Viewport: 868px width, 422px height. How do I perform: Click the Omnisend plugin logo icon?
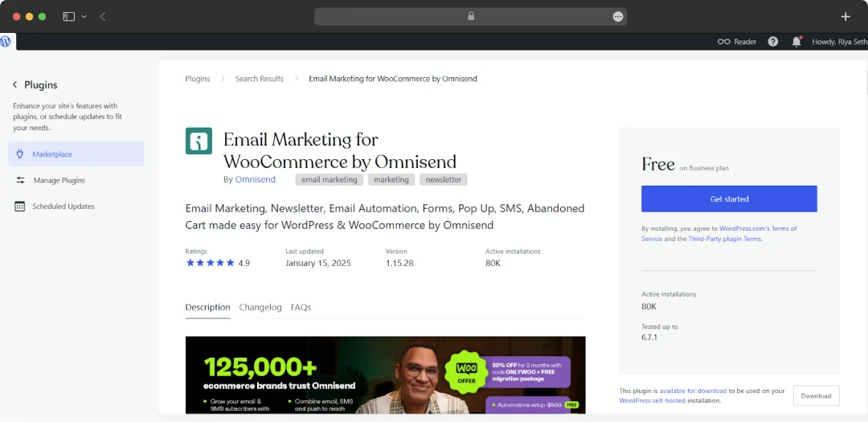coord(199,141)
